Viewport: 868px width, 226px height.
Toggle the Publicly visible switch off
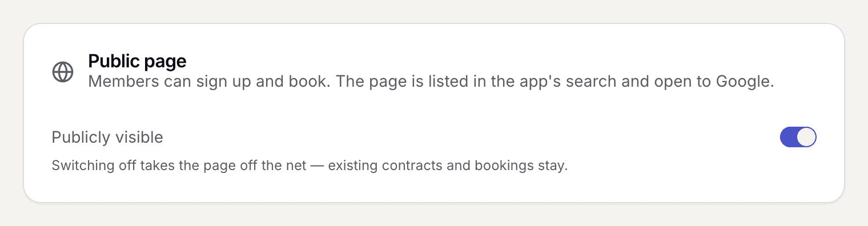point(798,137)
